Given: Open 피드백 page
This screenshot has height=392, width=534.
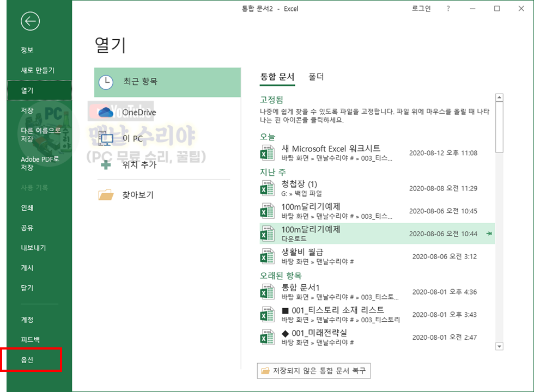Looking at the screenshot, I should click(39, 340).
